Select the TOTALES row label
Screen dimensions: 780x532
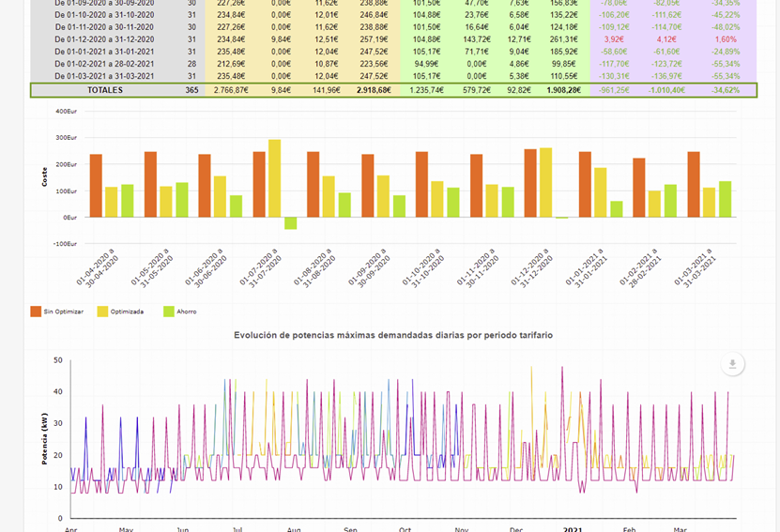pyautogui.click(x=105, y=90)
